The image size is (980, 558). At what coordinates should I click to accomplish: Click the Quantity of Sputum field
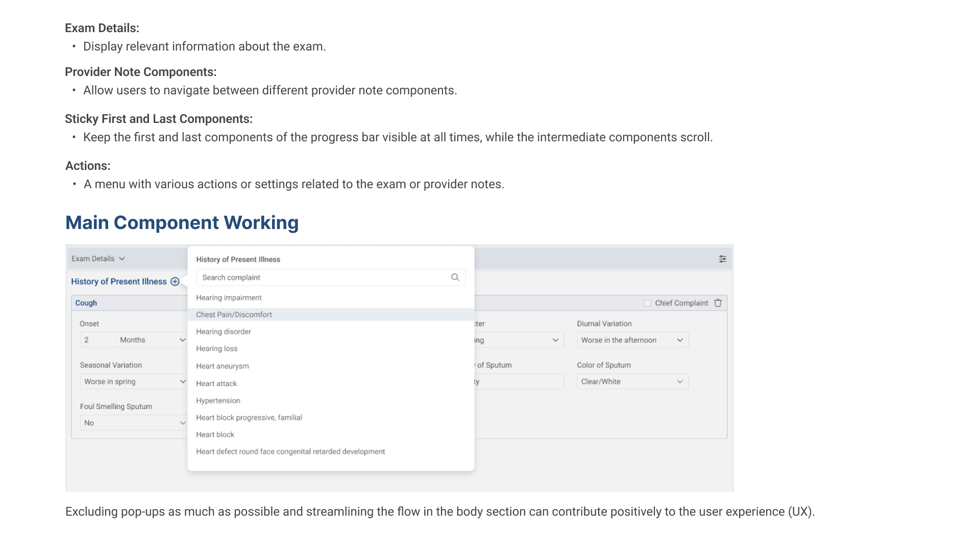[519, 382]
